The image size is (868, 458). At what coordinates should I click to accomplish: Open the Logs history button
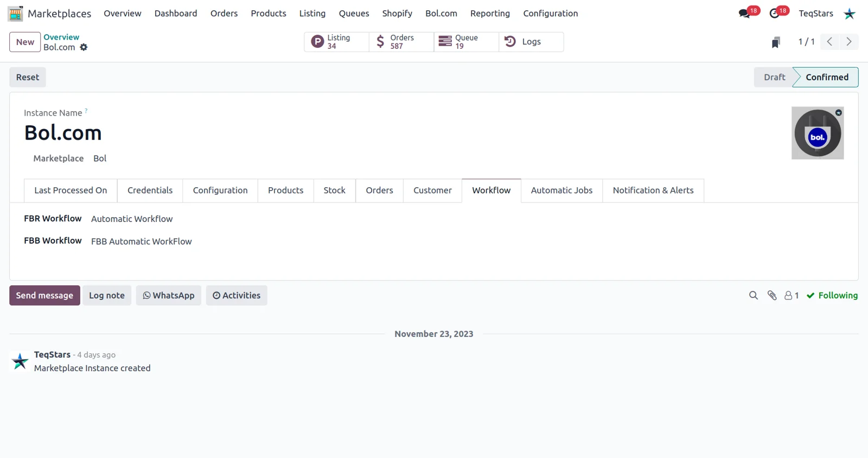[x=531, y=42]
